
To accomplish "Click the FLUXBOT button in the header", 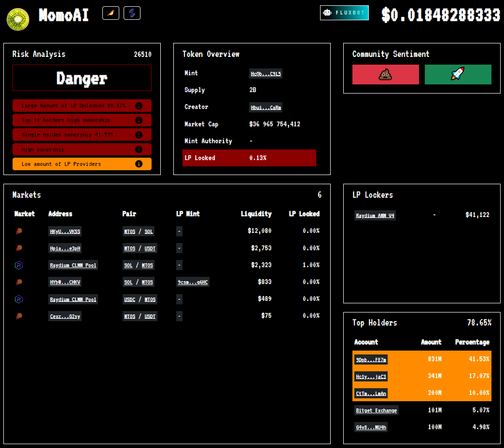I will pos(344,13).
